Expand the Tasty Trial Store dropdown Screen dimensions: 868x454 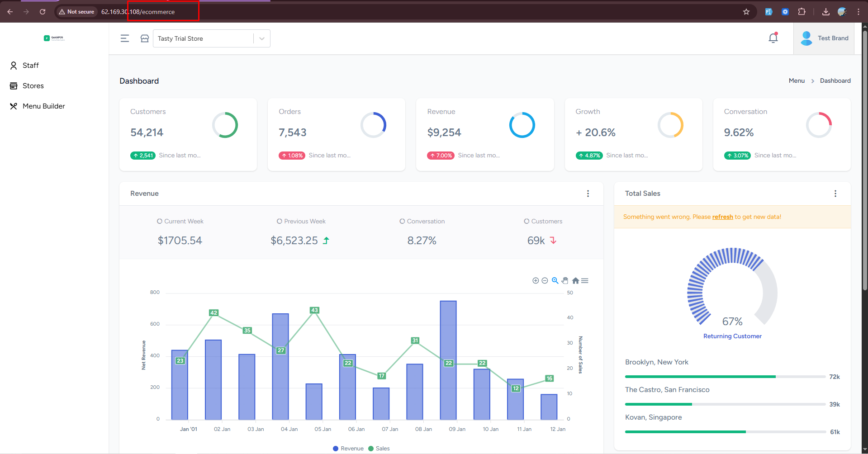[262, 38]
